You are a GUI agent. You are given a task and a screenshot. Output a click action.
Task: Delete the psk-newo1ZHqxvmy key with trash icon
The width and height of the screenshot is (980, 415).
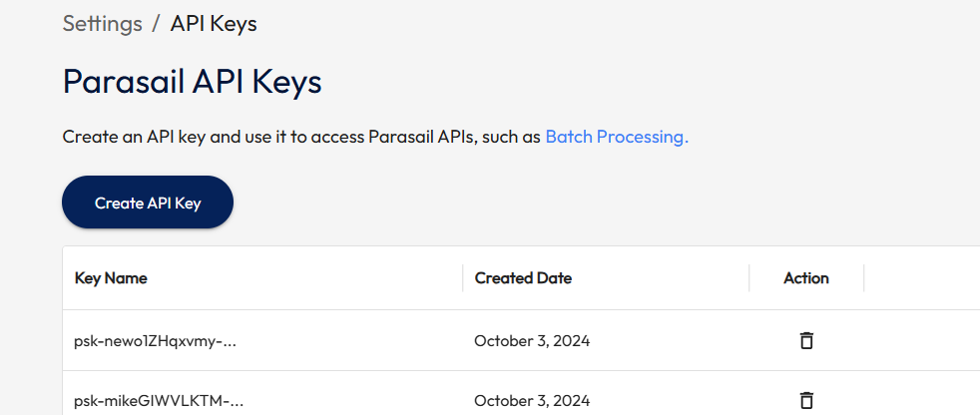(x=806, y=340)
